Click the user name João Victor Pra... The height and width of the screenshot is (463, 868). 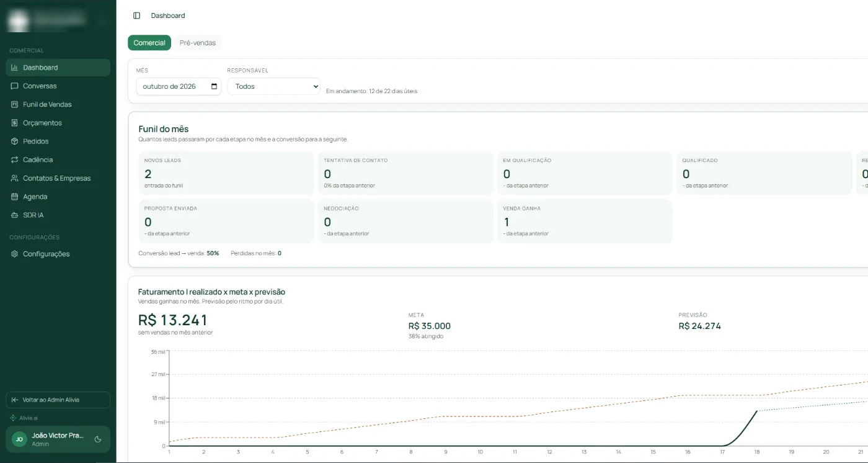pyautogui.click(x=58, y=436)
